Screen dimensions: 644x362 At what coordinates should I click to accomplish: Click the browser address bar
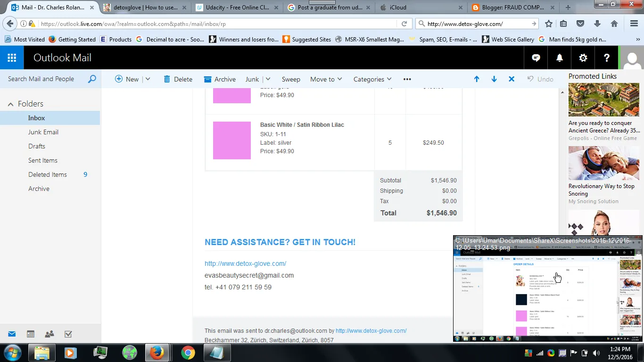[217, 24]
